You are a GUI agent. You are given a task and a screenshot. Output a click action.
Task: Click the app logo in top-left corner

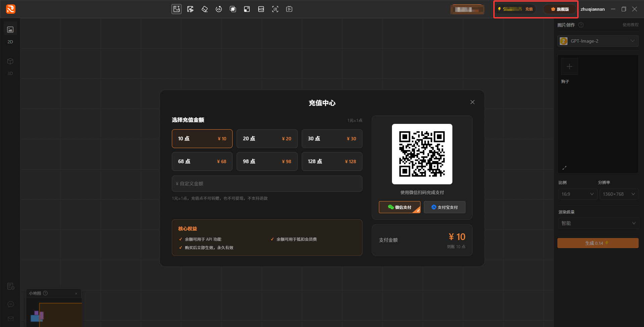[11, 9]
